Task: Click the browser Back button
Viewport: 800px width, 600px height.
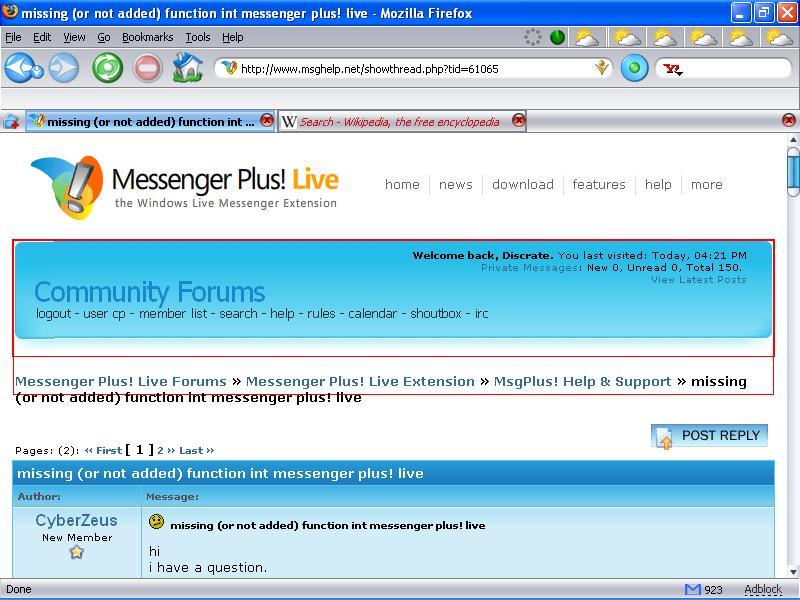Action: [x=20, y=68]
